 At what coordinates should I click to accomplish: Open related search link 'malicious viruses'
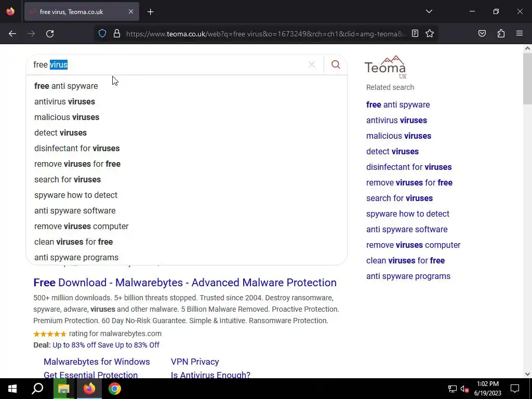pyautogui.click(x=398, y=136)
